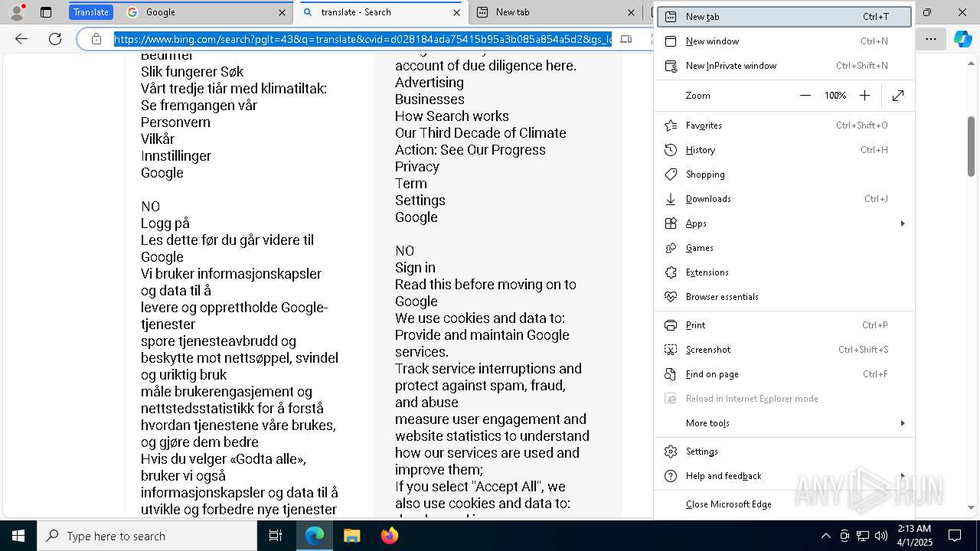Click the magnifier icon beside Find on page
980x551 pixels.
pos(671,374)
